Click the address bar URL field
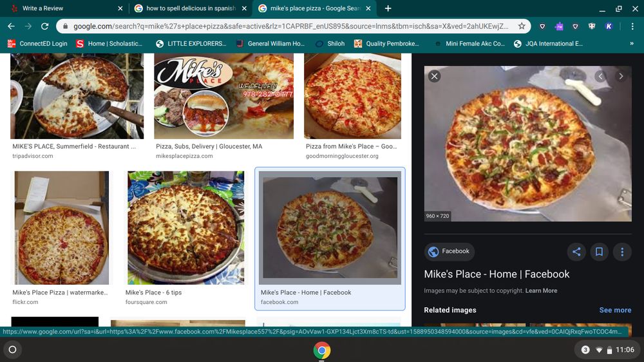The height and width of the screenshot is (362, 644). (290, 26)
